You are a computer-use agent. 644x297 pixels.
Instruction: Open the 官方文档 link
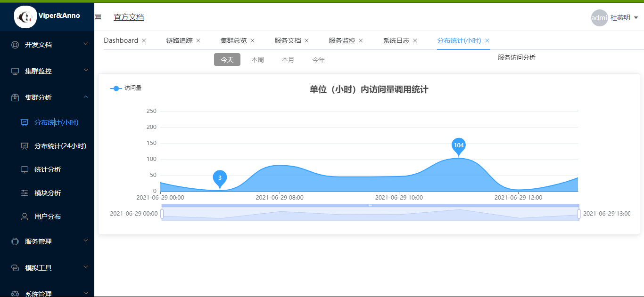128,17
